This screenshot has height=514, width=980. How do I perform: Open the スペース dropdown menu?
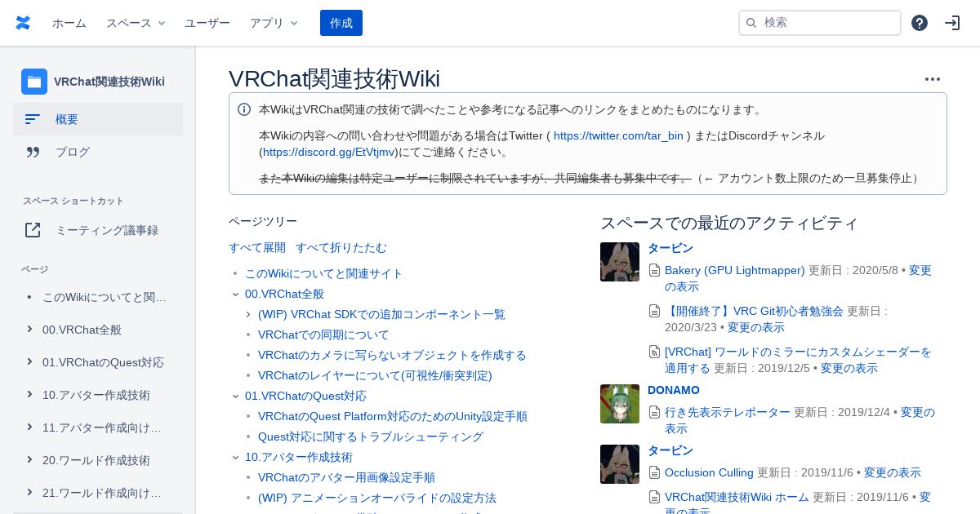136,23
